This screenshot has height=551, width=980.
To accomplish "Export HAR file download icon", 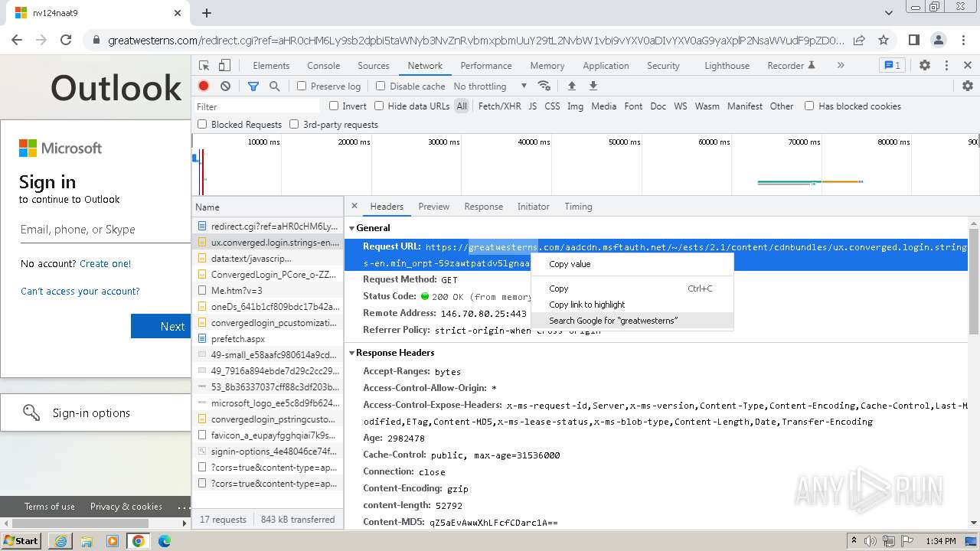I will coord(593,86).
